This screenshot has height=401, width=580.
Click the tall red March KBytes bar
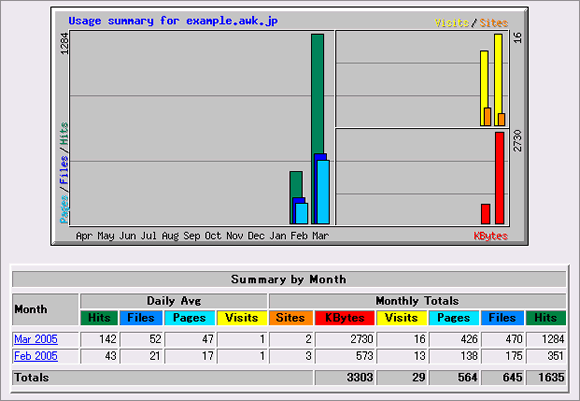click(499, 178)
